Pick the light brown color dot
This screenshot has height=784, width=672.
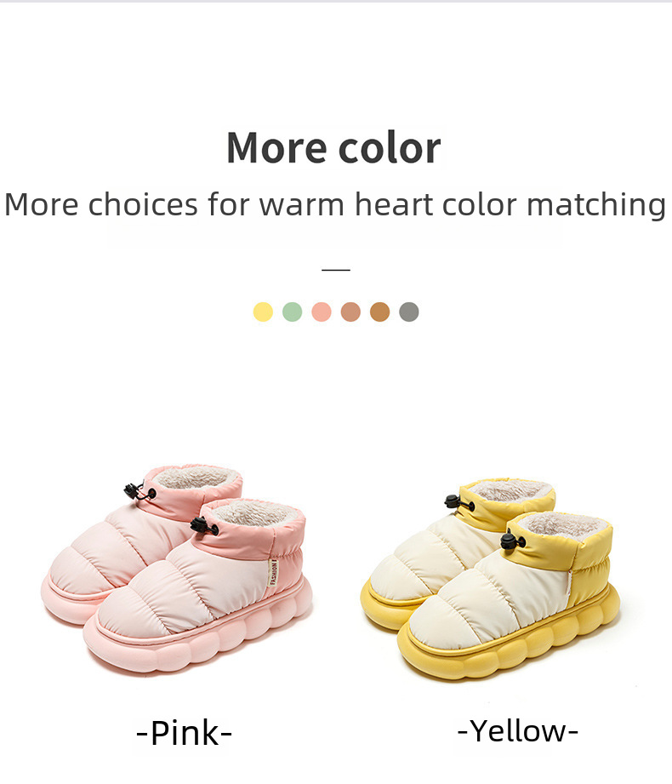(350, 312)
